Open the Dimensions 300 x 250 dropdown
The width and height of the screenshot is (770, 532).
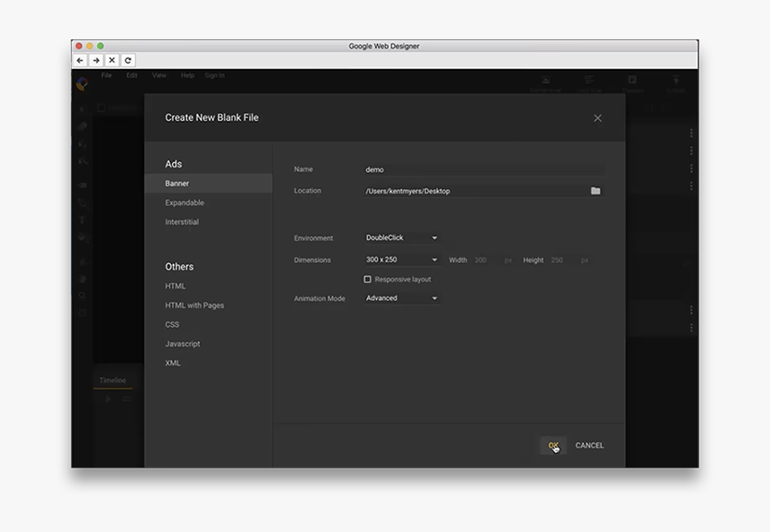402,260
